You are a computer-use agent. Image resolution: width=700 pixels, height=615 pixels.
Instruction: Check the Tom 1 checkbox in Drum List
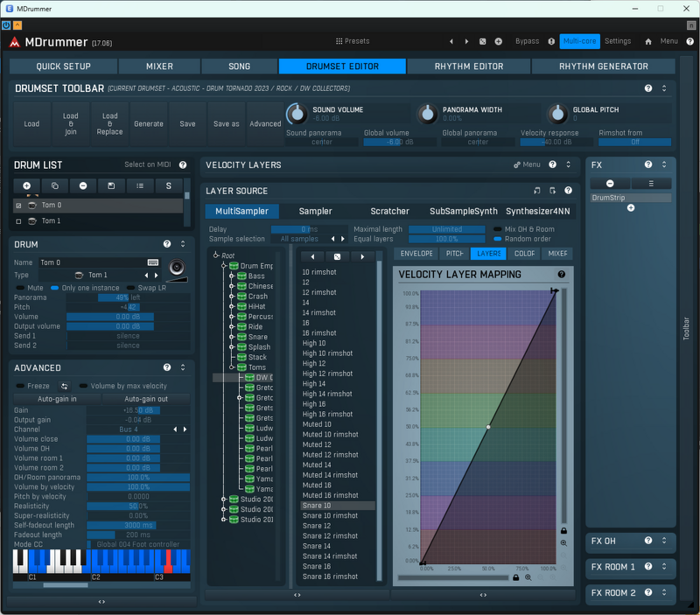click(x=19, y=221)
